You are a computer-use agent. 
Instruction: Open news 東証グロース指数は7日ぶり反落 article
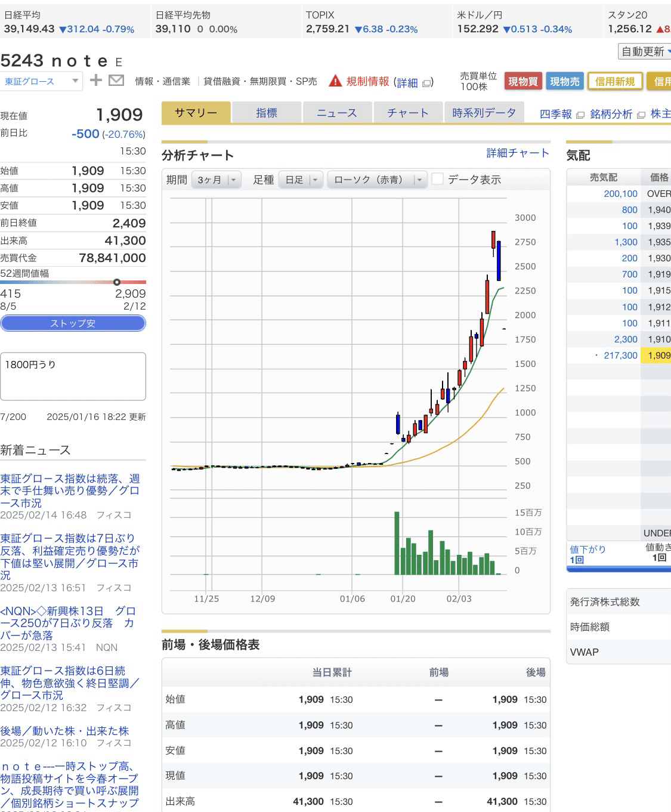pyautogui.click(x=69, y=557)
